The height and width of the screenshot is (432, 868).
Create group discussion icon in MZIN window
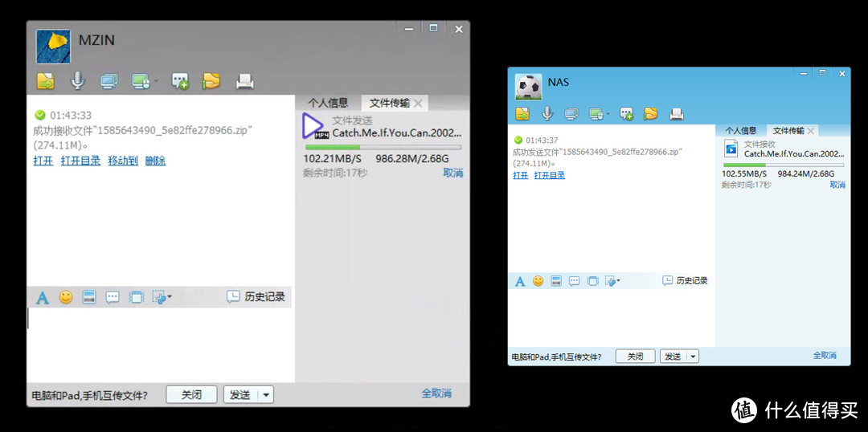click(x=180, y=81)
